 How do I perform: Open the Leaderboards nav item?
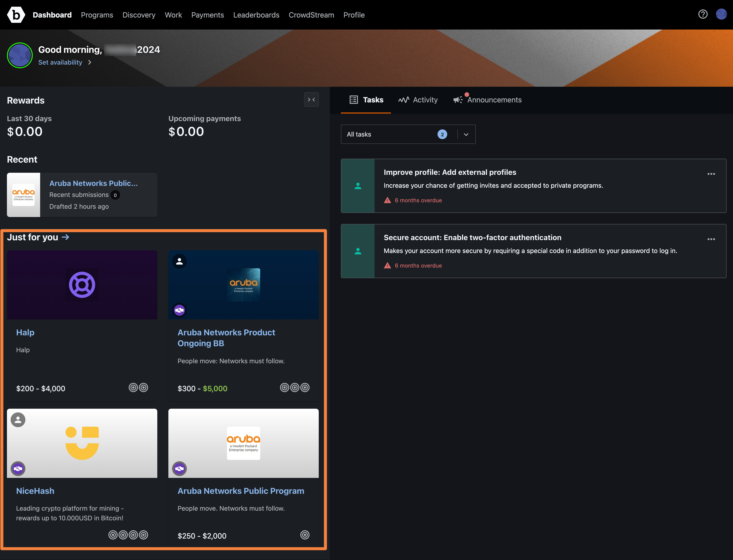(x=256, y=15)
